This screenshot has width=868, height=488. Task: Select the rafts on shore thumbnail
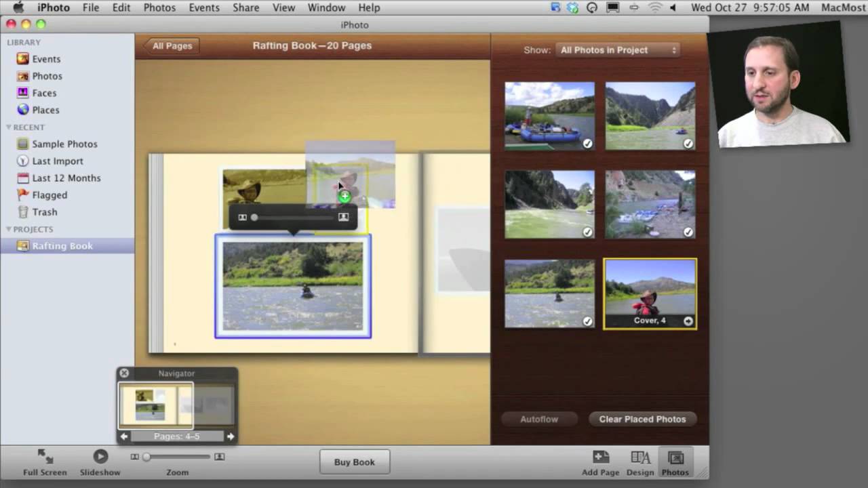[x=549, y=116]
